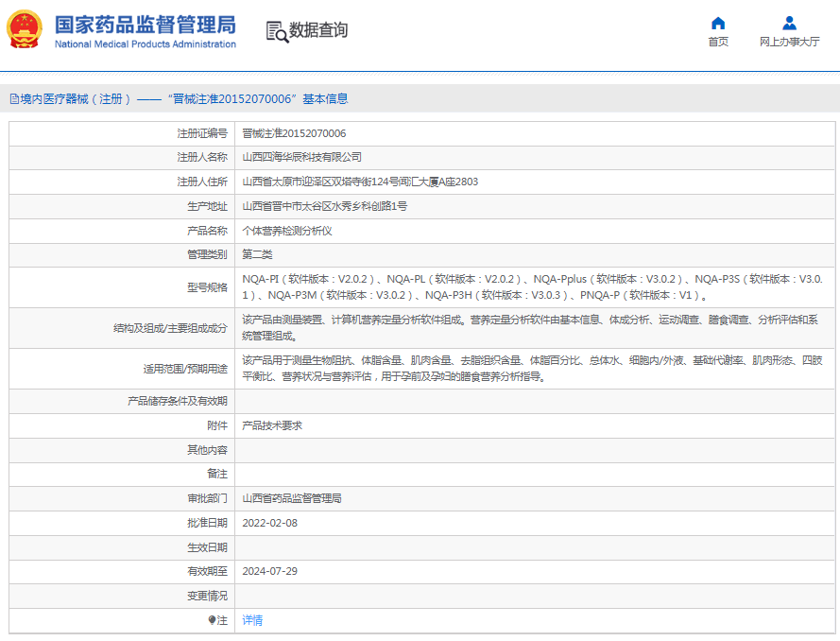Select 产品技术要求 attachment text
The width and height of the screenshot is (840, 641).
pos(272,425)
